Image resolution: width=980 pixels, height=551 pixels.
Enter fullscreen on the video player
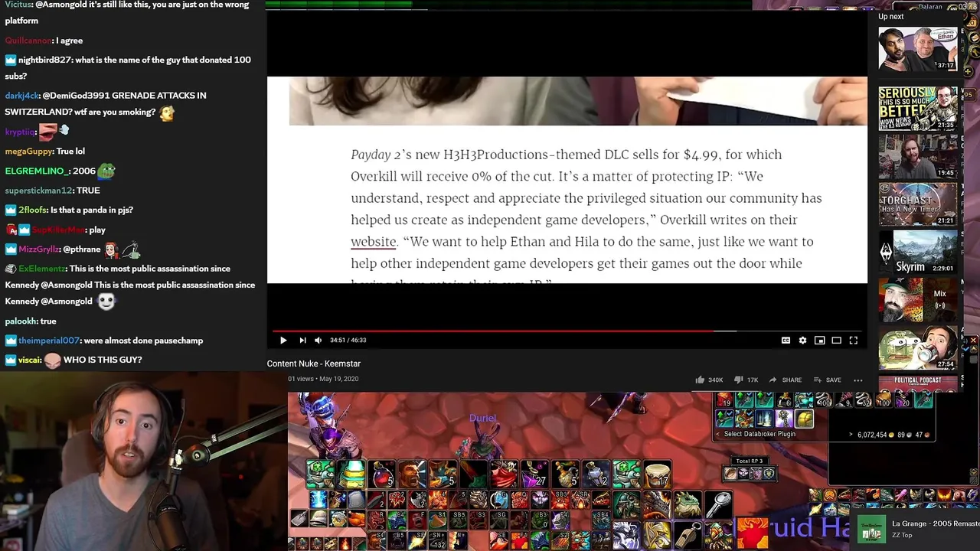[853, 340]
